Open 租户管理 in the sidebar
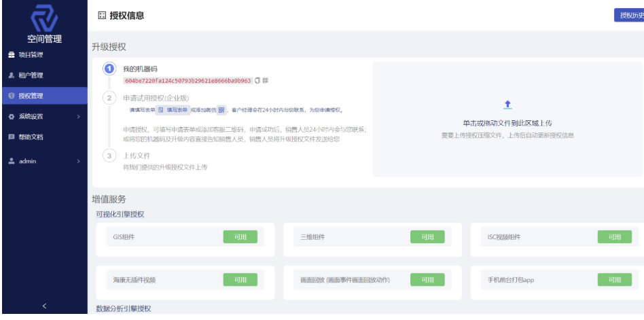 click(30, 75)
